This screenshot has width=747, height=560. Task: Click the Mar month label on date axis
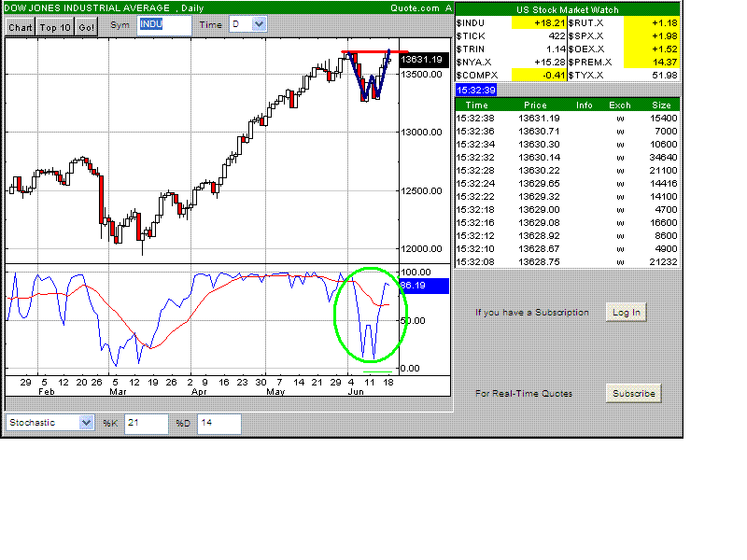click(x=118, y=392)
